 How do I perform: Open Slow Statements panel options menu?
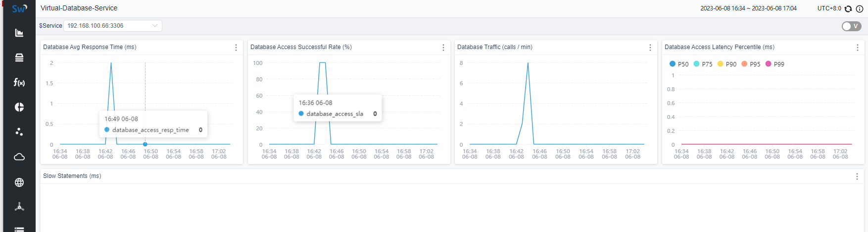click(857, 176)
